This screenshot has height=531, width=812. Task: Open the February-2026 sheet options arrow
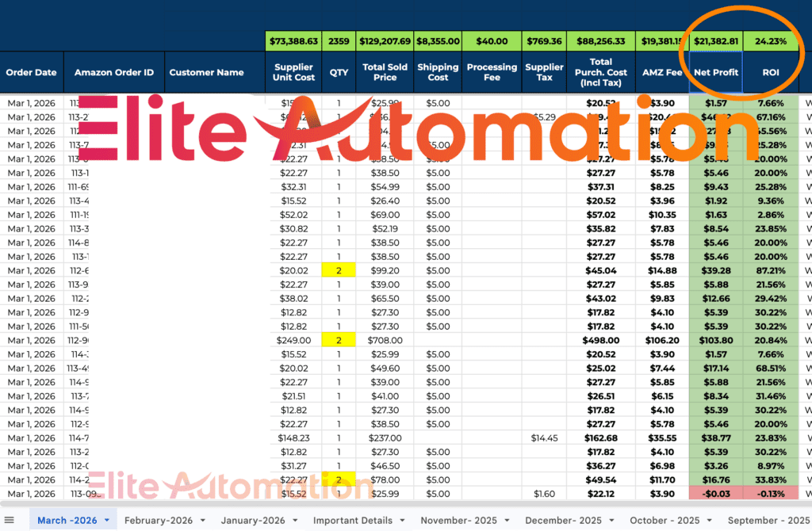click(205, 521)
